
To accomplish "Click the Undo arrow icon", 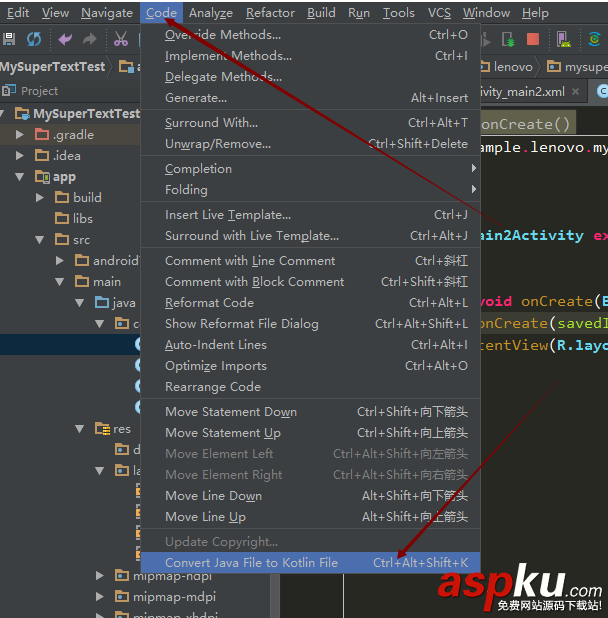I will coord(65,39).
